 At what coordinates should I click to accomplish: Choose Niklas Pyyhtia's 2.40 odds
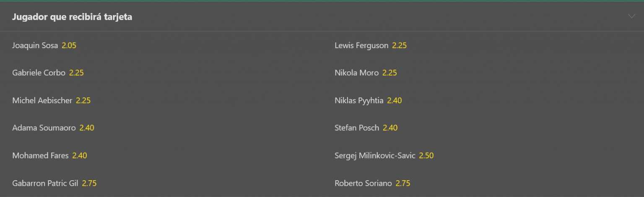coord(394,100)
